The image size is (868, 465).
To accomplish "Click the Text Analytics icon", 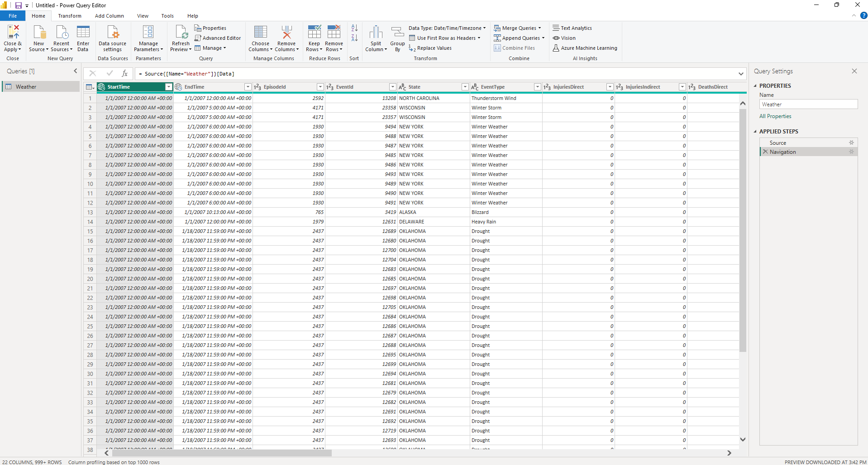I will [x=572, y=28].
